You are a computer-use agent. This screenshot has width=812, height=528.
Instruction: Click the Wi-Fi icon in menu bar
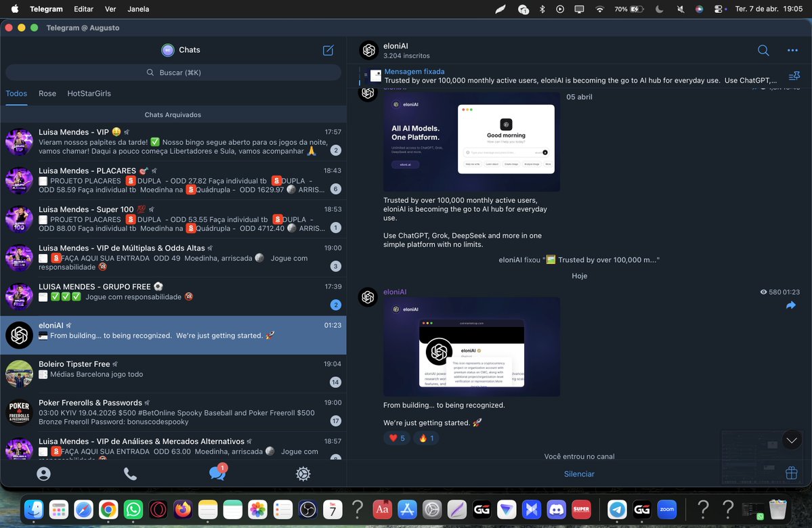click(599, 9)
